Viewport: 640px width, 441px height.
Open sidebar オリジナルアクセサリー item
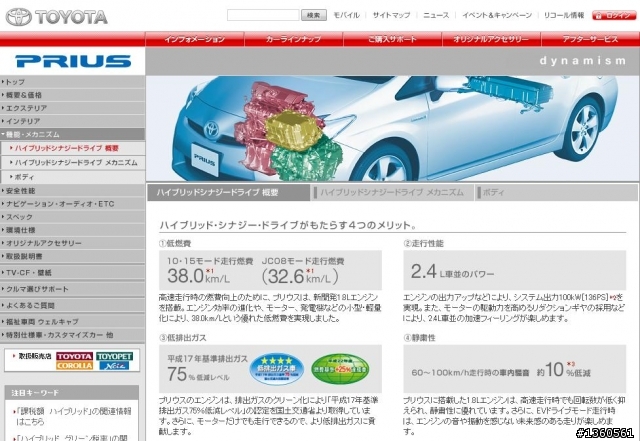pos(72,243)
